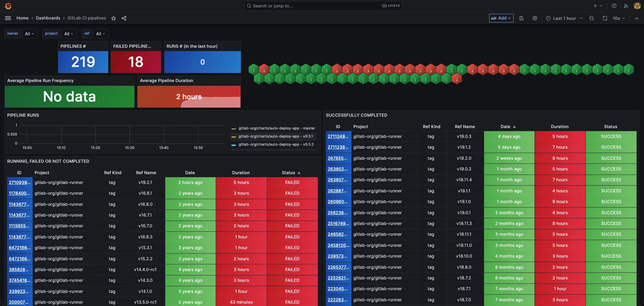Screen dimensions: 644x306
Task: Share the dashboard via share icon
Action: pyautogui.click(x=124, y=18)
